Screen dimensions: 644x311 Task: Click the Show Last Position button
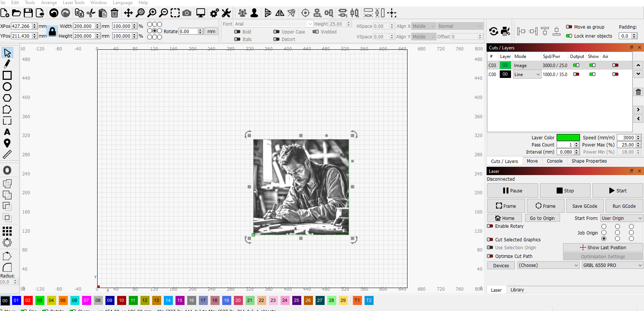(x=603, y=247)
